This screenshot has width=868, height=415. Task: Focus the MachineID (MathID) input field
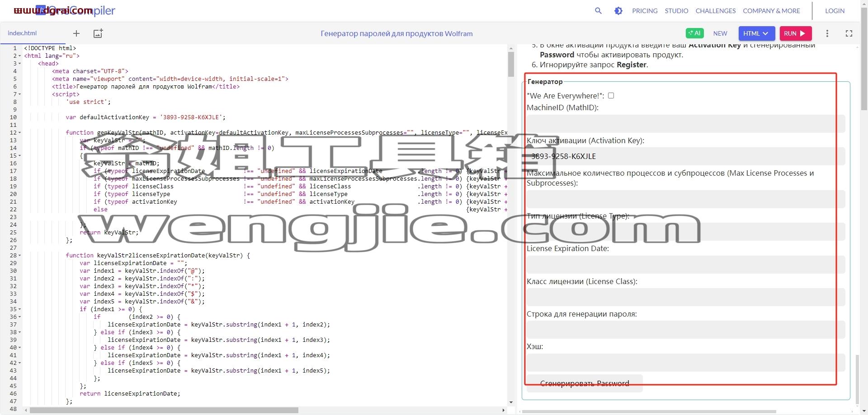point(686,124)
